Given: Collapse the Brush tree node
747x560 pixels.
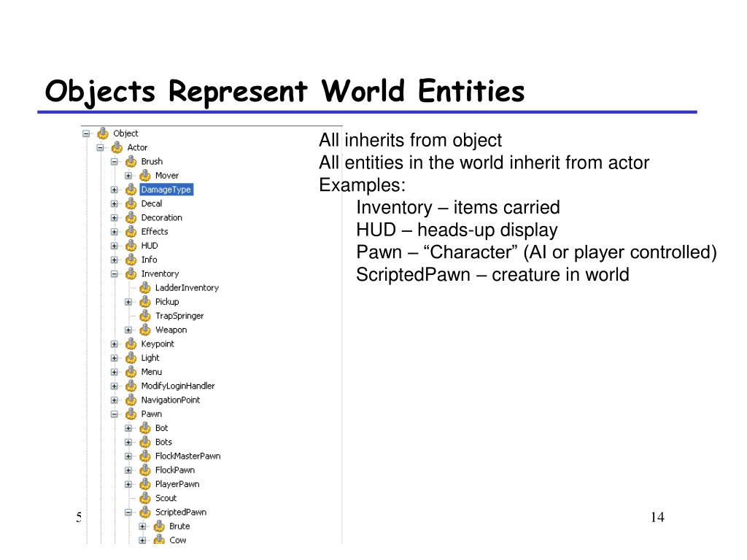Looking at the screenshot, I should [115, 162].
